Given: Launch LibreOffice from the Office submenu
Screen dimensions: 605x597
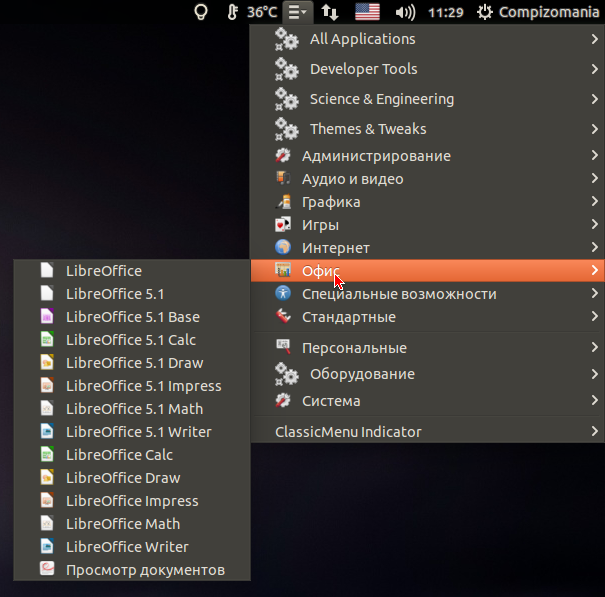Looking at the screenshot, I should pos(132,271).
